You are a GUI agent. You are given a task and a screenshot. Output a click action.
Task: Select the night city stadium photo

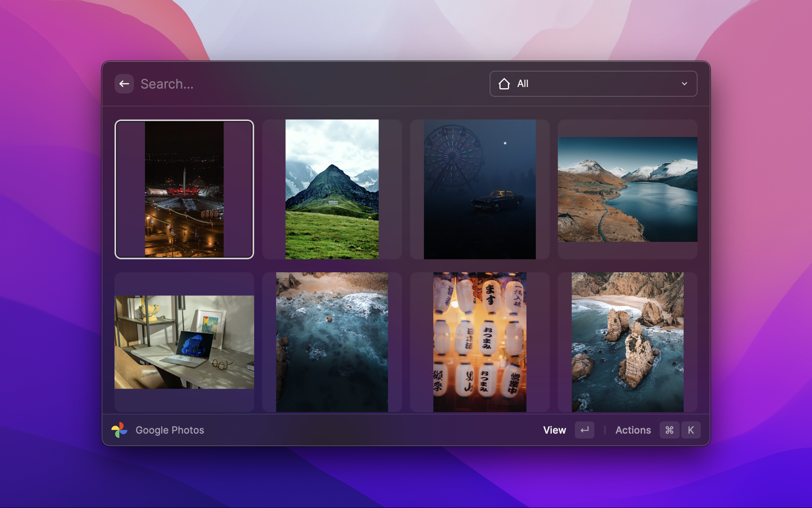pyautogui.click(x=184, y=189)
